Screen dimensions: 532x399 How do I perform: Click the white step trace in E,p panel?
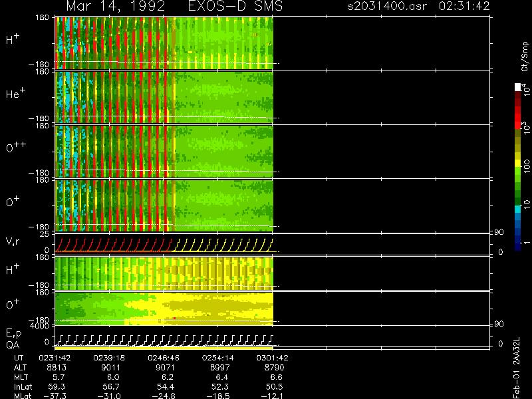tap(164, 340)
